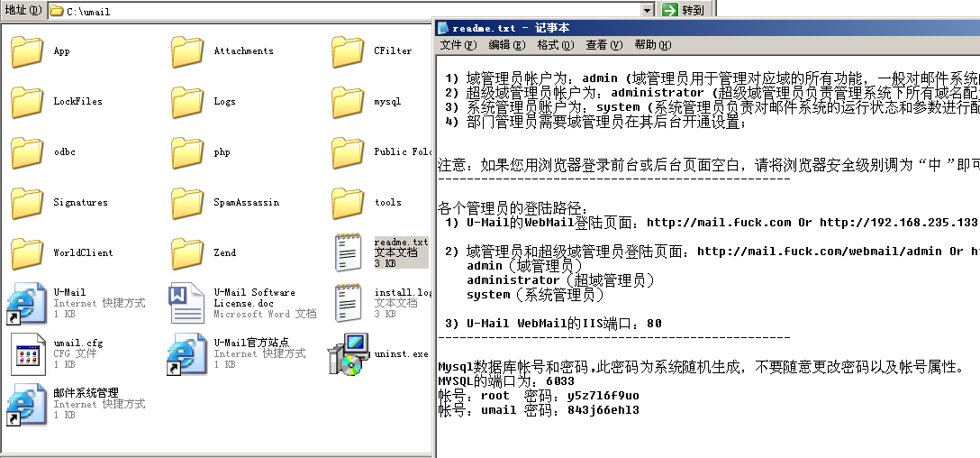
Task: Click the 转到 Go button
Action: (684, 10)
